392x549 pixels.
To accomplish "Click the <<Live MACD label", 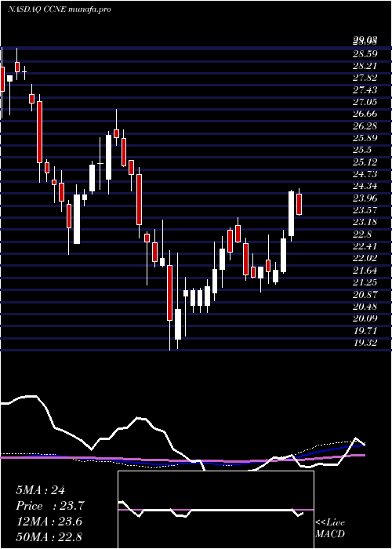I will [x=330, y=529].
